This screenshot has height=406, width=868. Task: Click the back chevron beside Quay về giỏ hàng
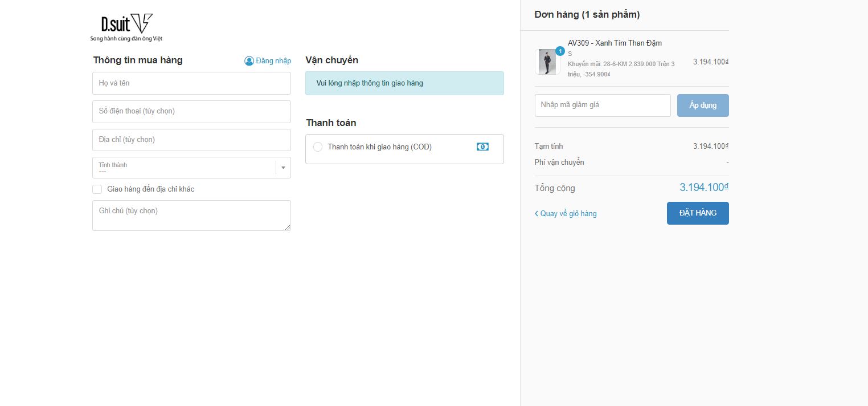click(536, 214)
